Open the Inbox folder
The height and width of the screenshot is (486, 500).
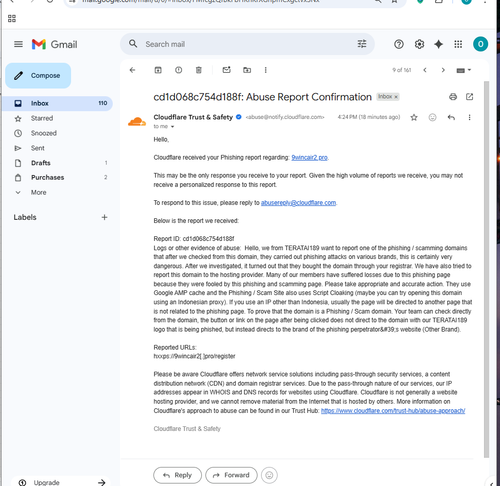click(57, 103)
